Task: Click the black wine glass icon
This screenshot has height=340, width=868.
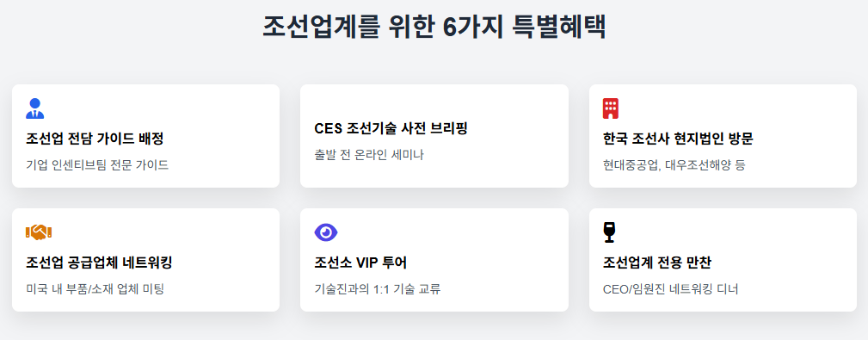Action: [609, 232]
